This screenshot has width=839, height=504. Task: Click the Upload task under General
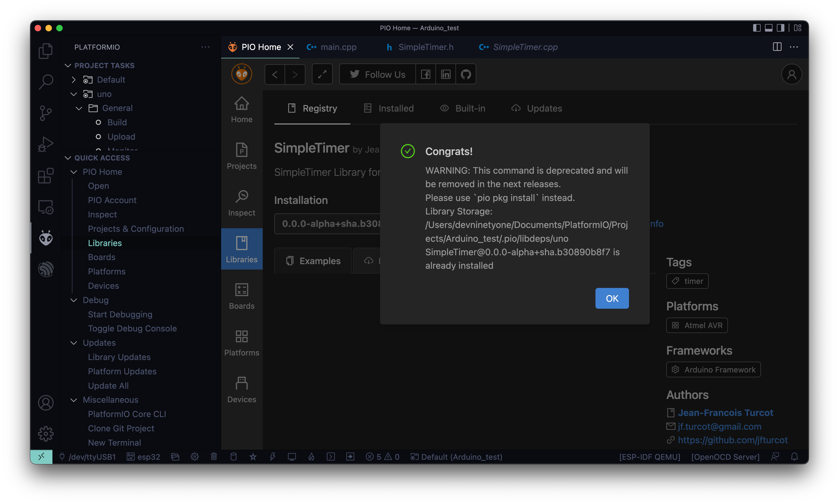(x=121, y=136)
